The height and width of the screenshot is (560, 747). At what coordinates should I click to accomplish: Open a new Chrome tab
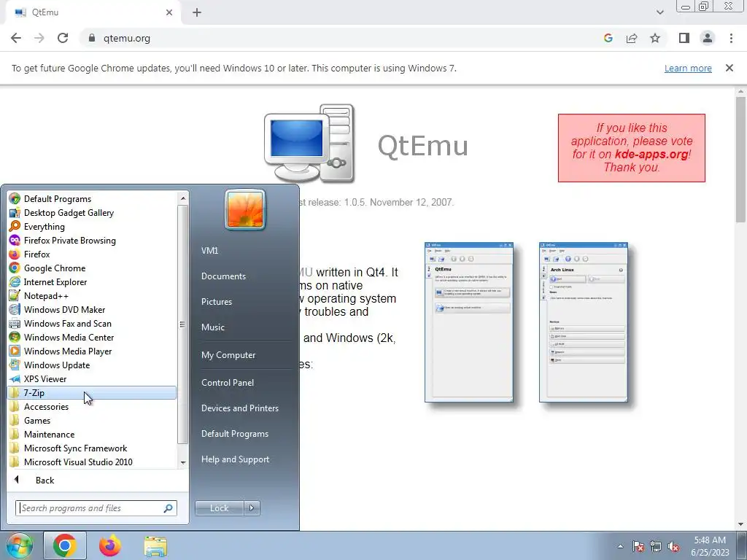[197, 12]
